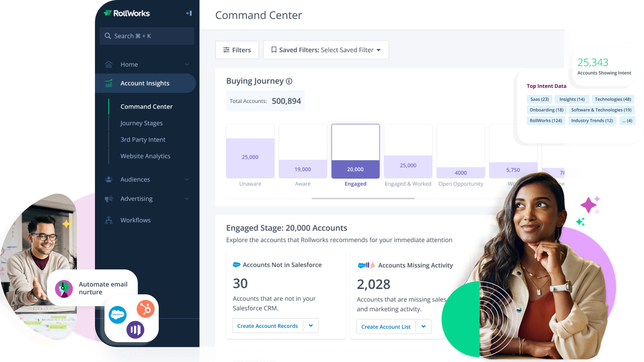Show more intent tags via ... (4)
Screen dimensions: 644x362
pos(627,121)
